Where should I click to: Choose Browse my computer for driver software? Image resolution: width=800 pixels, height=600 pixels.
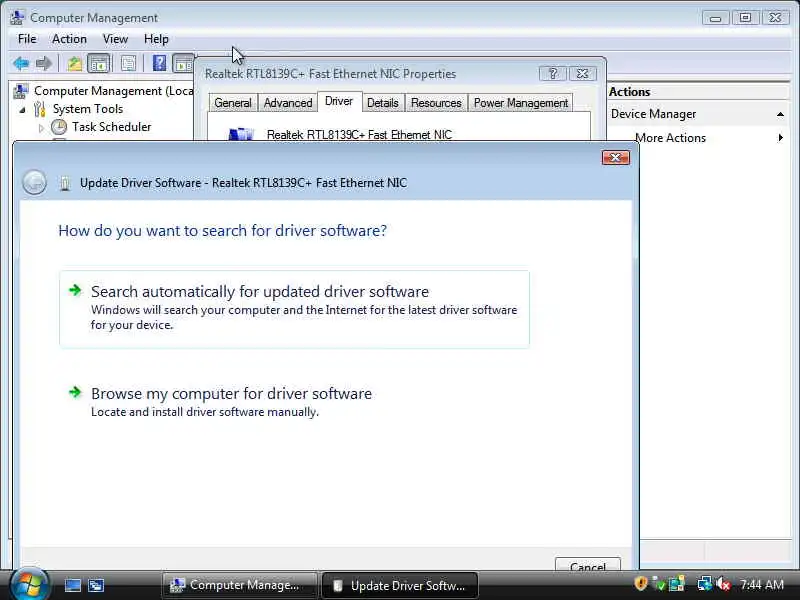pyautogui.click(x=294, y=402)
